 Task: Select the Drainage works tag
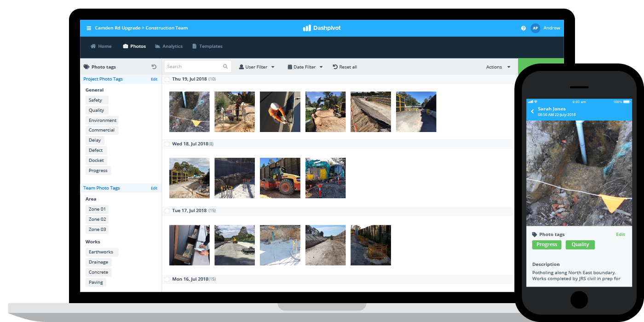coord(98,262)
